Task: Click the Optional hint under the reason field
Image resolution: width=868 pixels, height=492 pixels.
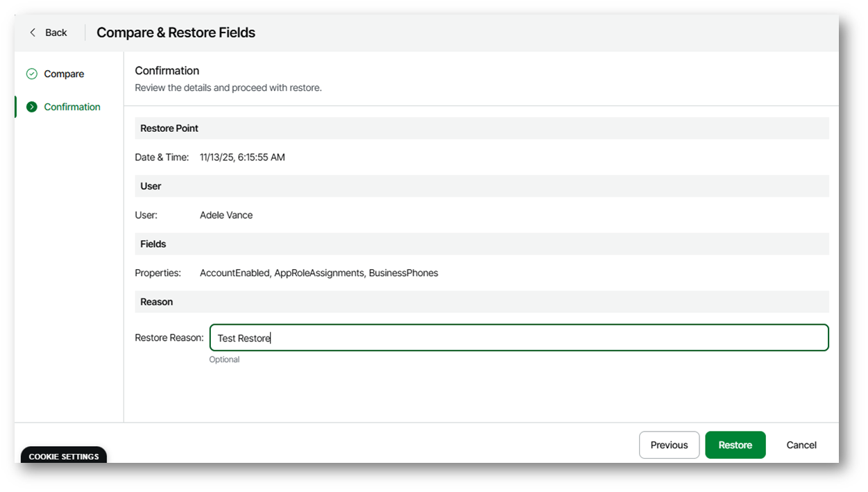Action: pos(224,359)
